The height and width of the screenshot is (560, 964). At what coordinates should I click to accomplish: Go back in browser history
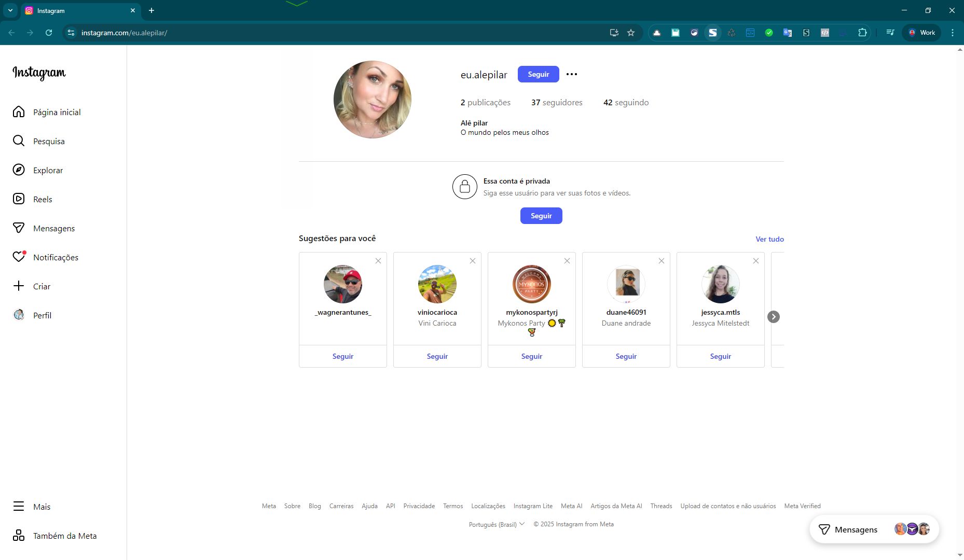coord(11,33)
